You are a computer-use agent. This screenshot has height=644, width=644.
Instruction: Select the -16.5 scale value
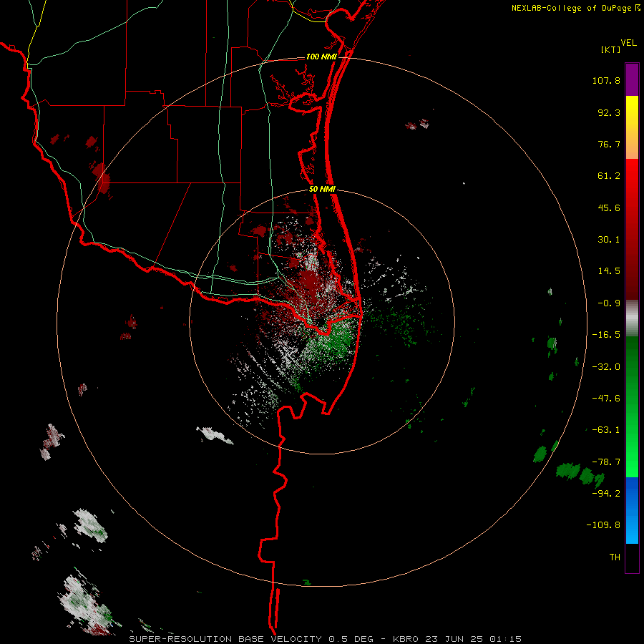point(606,335)
